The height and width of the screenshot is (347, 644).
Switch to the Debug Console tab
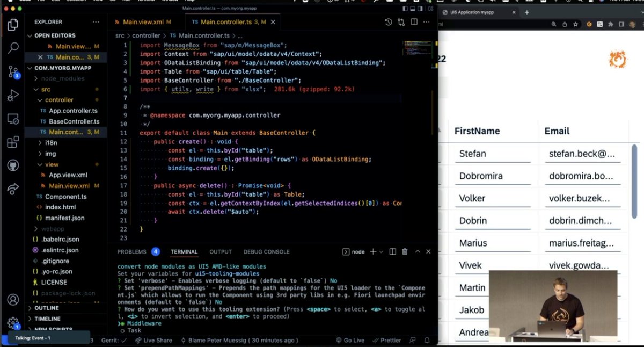pos(266,251)
